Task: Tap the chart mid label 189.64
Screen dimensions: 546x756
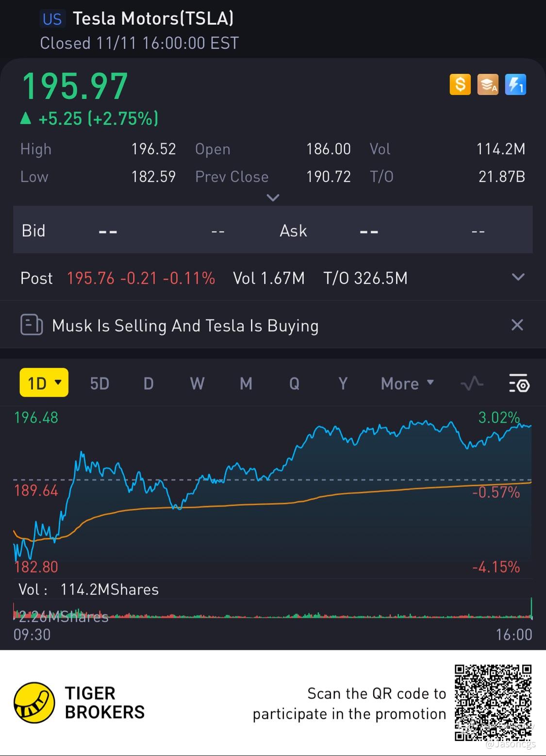Action: click(x=36, y=491)
